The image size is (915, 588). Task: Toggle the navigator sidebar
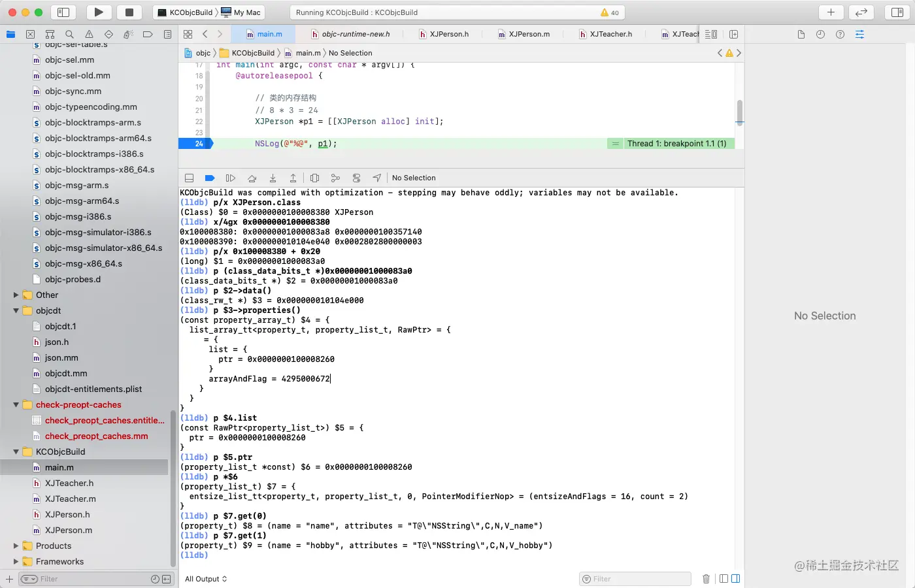pos(63,12)
